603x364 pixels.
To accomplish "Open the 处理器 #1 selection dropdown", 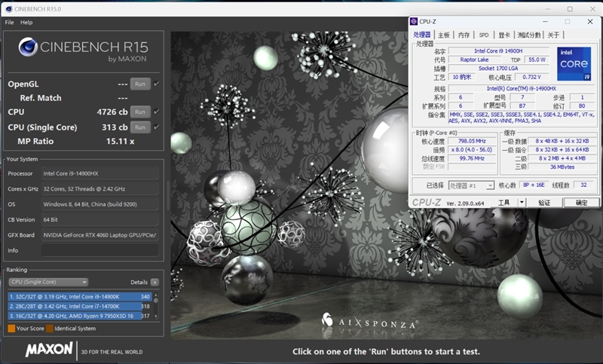I will 471,185.
